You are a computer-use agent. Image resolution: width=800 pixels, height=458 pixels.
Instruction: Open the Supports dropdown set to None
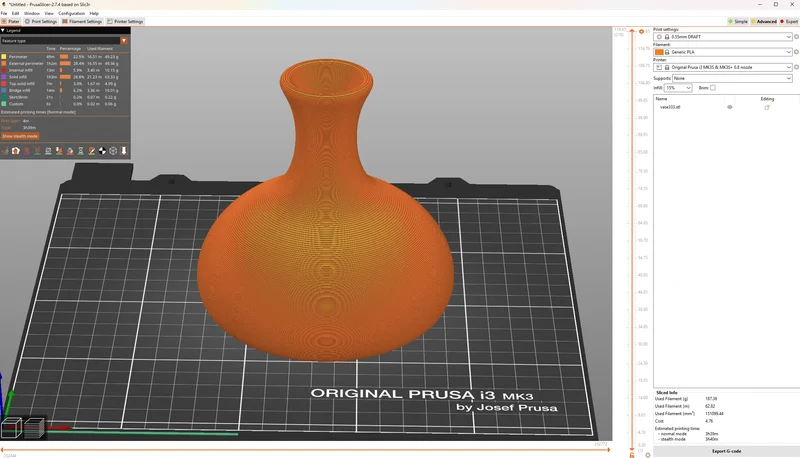click(x=732, y=78)
